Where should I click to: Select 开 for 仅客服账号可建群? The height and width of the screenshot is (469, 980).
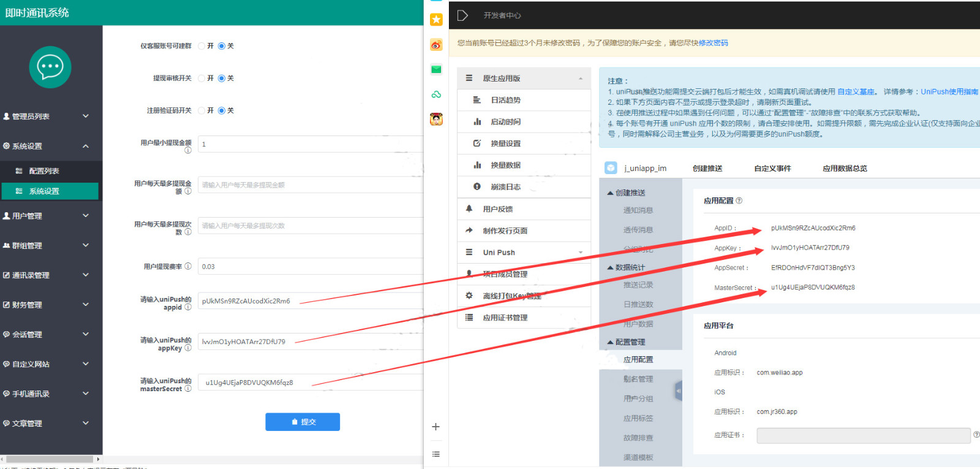pyautogui.click(x=202, y=46)
